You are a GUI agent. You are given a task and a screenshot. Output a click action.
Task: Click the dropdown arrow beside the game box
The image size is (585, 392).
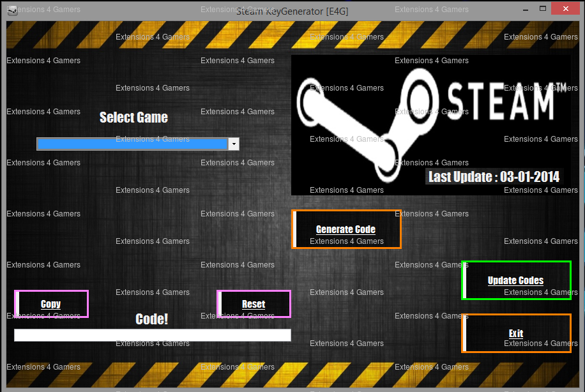point(234,144)
